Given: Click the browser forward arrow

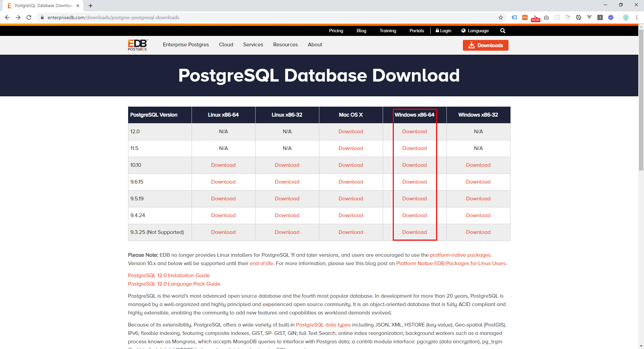Looking at the screenshot, I should 18,17.
